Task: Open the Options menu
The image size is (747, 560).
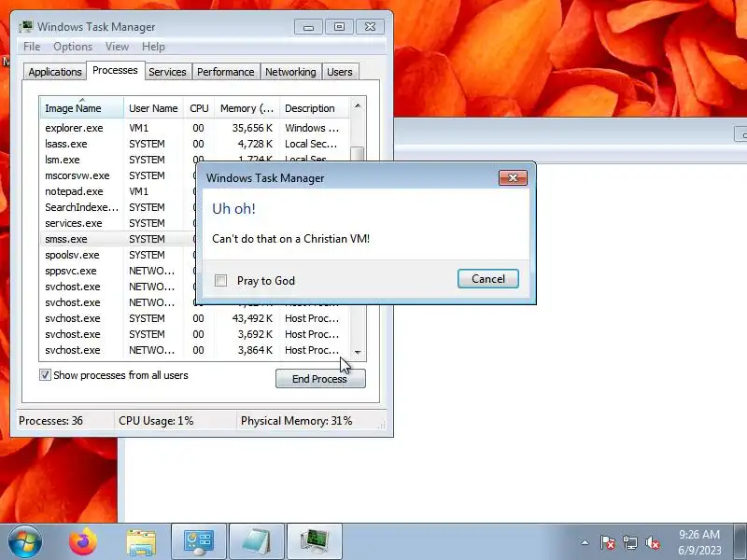Action: (x=73, y=47)
